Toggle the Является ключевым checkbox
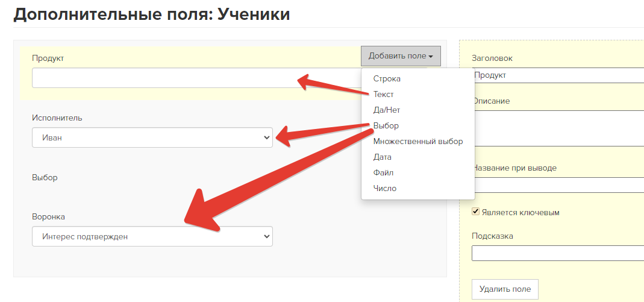 [475, 212]
